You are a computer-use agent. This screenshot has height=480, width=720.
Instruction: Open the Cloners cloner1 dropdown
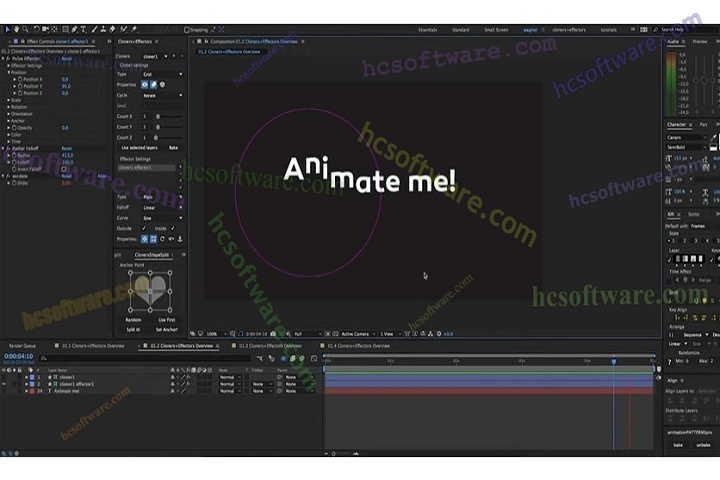[155, 56]
